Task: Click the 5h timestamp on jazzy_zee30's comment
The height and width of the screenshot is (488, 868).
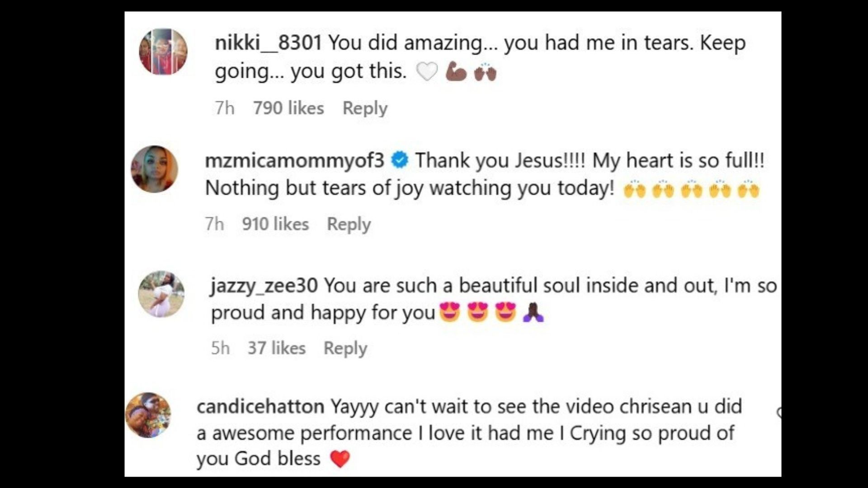Action: (x=221, y=348)
